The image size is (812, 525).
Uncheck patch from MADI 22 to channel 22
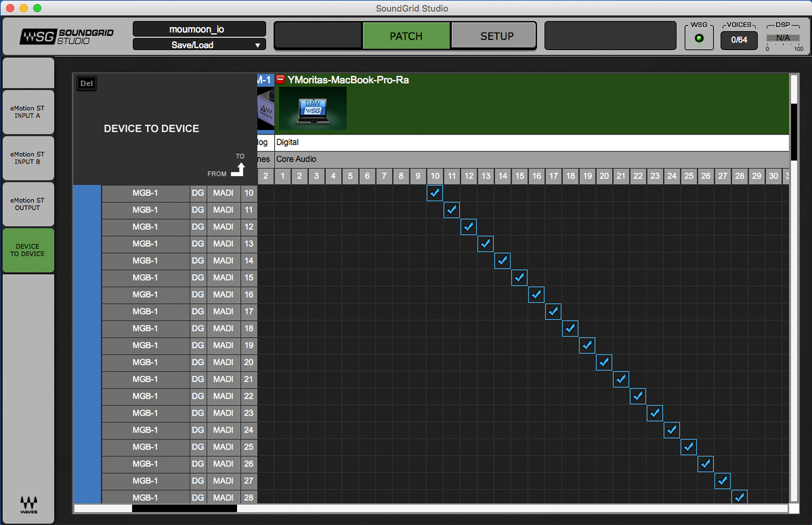click(638, 396)
